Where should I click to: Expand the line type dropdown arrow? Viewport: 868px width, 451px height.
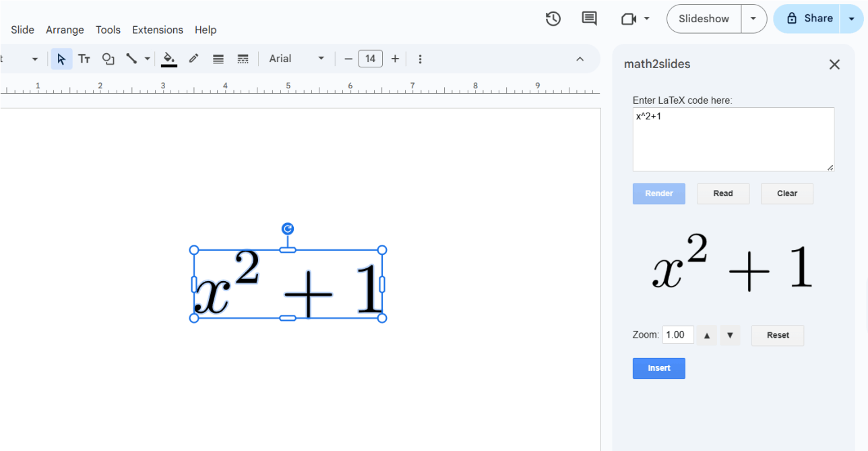(147, 59)
